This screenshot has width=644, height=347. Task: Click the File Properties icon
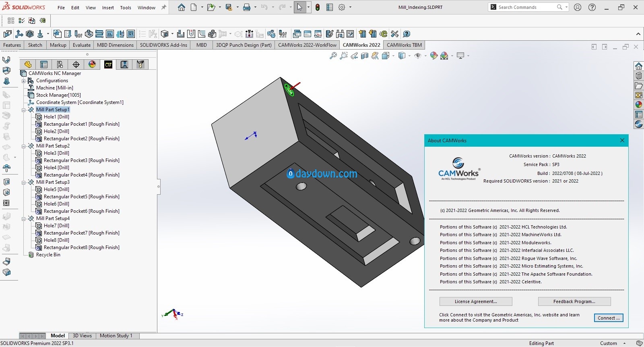point(330,7)
